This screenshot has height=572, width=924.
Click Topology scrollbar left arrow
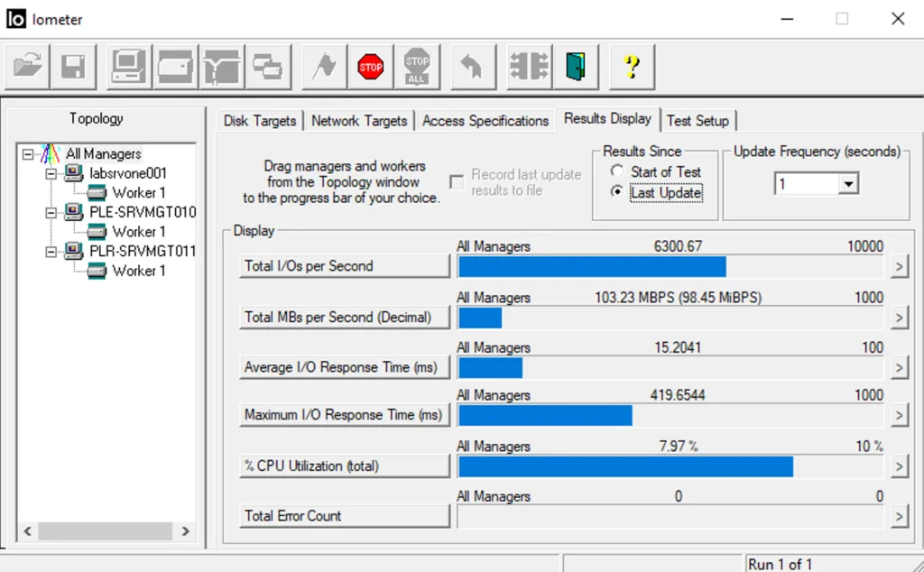click(27, 531)
